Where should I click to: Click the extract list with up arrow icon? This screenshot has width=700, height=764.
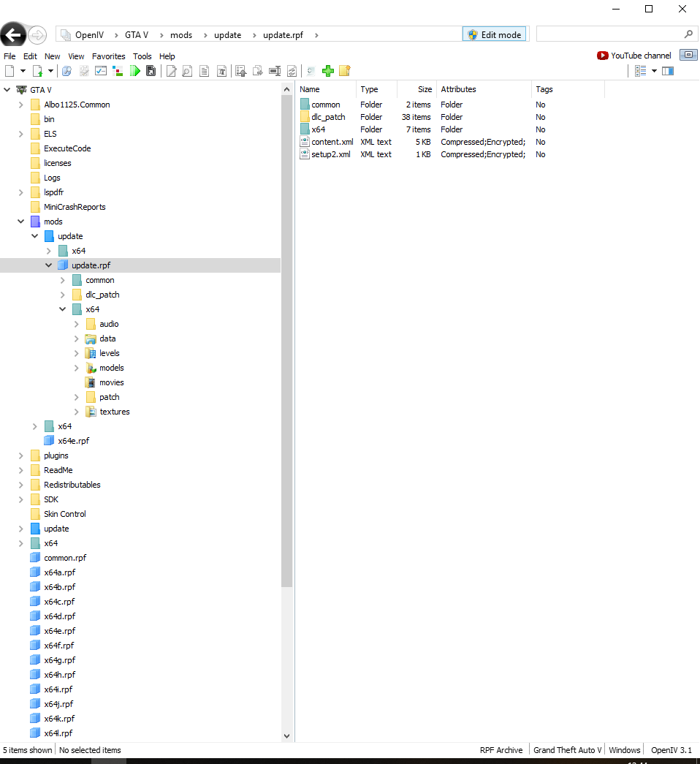tap(240, 71)
